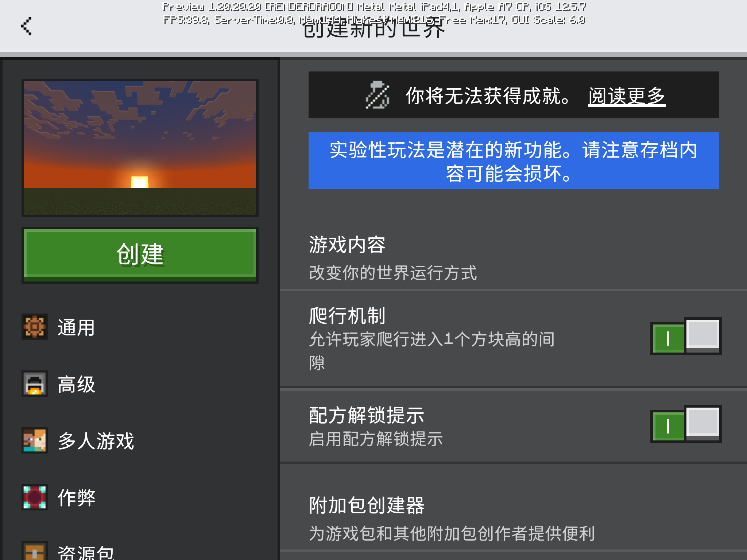Screen dimensions: 747x560
Task: Click the sunset world preview thumbnail
Action: [140, 148]
